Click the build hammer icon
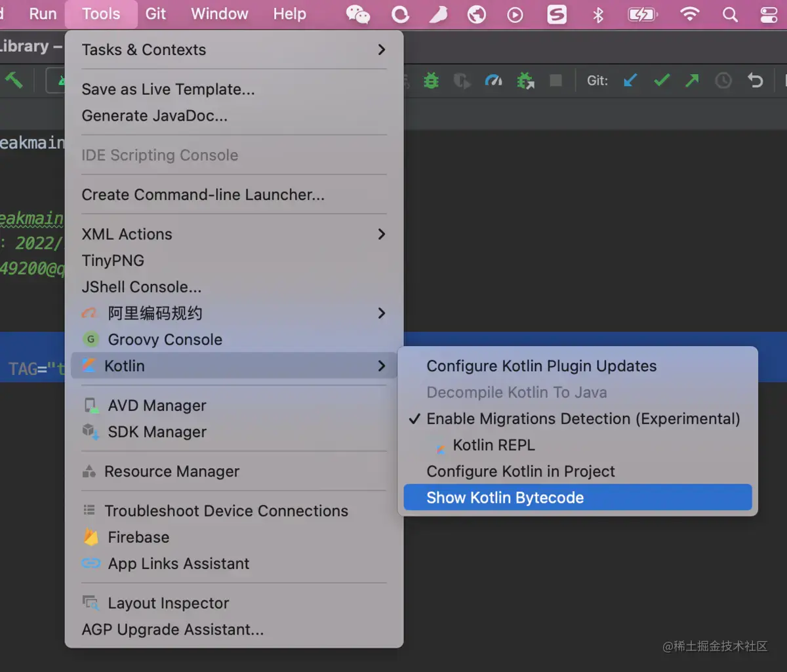Screen dimensions: 787x672 (x=13, y=80)
